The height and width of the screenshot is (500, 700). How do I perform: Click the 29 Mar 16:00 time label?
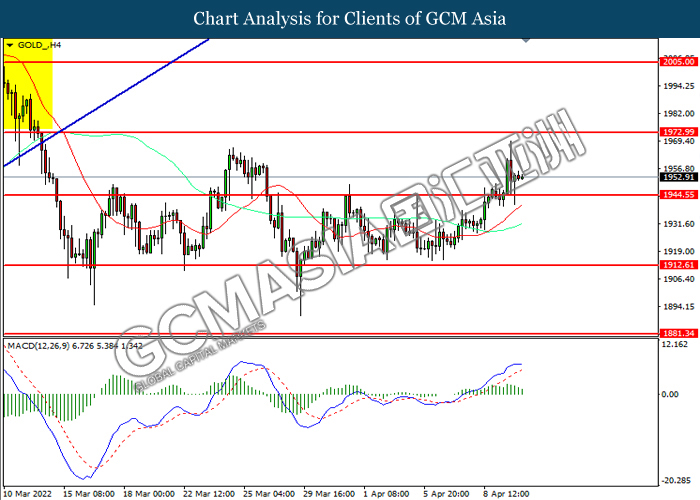tap(329, 494)
